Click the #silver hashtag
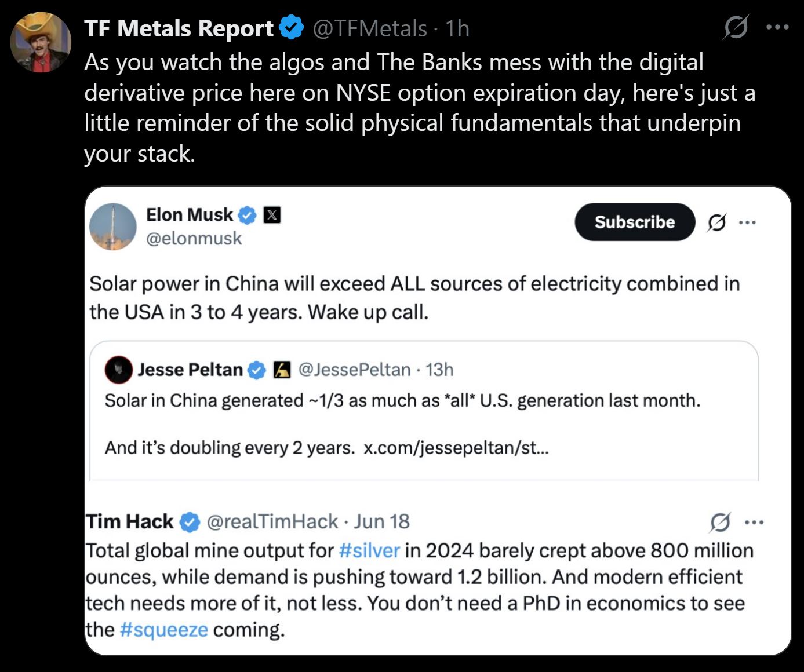The image size is (804, 672). coord(369,550)
